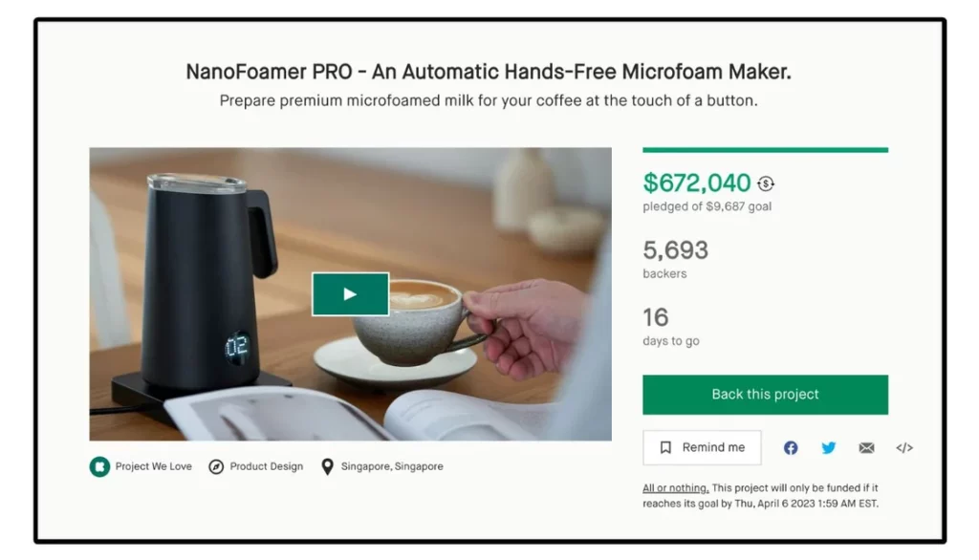Click the bookmark icon in Remind me
Viewport: 979px width, 560px height.
click(x=665, y=447)
